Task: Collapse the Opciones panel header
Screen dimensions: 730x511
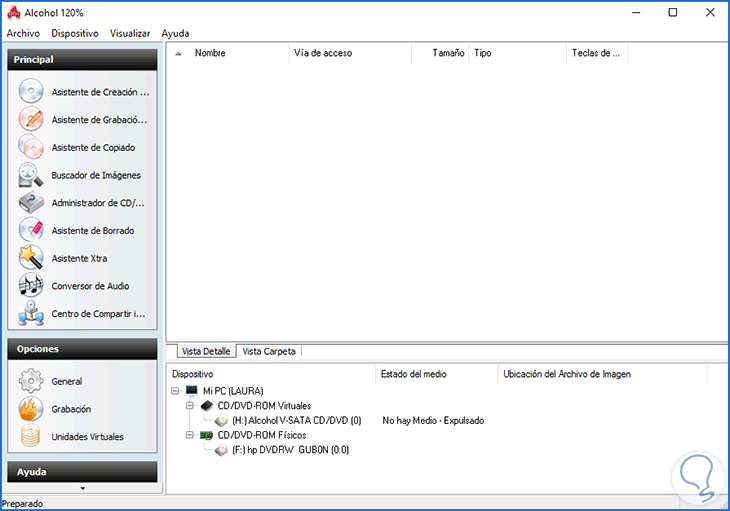Action: [x=82, y=349]
